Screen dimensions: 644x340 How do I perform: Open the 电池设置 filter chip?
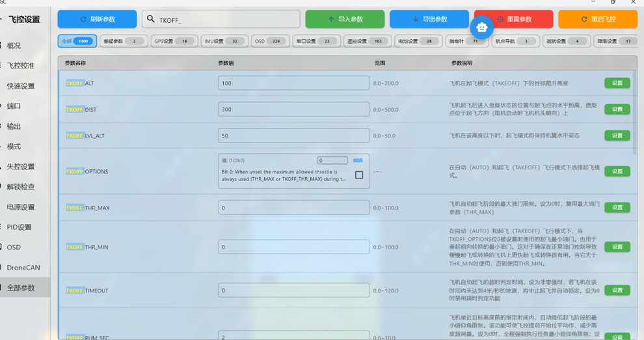[x=418, y=41]
